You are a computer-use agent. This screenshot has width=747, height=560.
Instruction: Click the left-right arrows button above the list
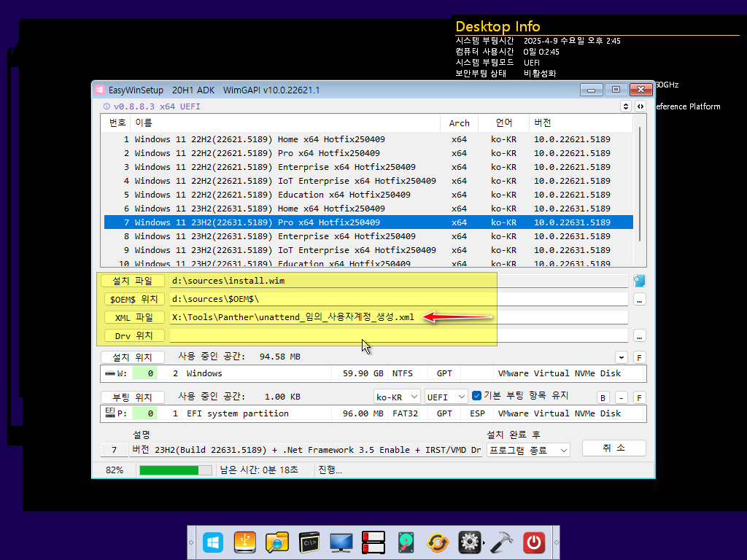coord(640,106)
